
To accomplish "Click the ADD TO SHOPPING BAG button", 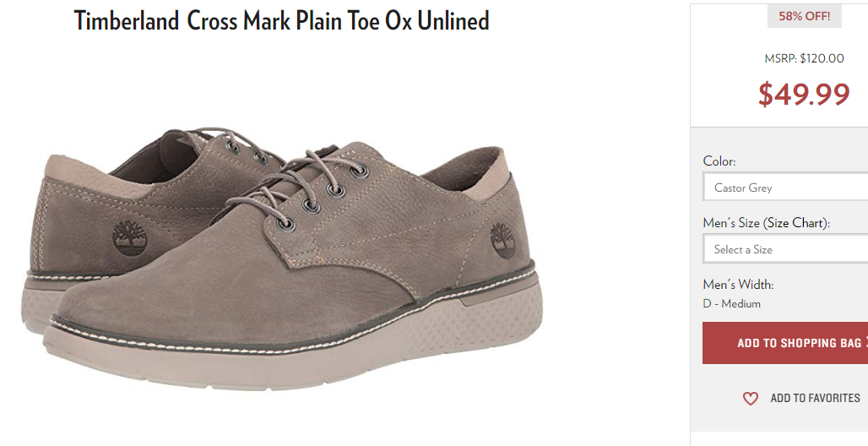I will pos(785,343).
